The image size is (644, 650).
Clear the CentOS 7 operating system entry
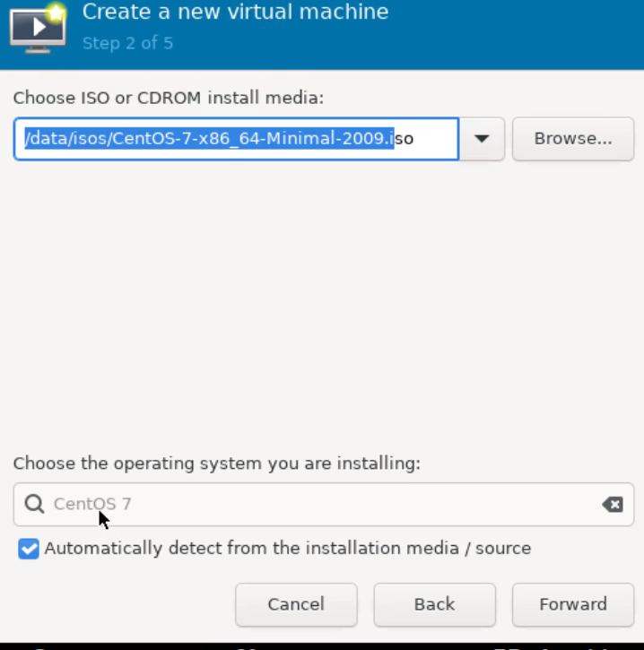tap(613, 505)
